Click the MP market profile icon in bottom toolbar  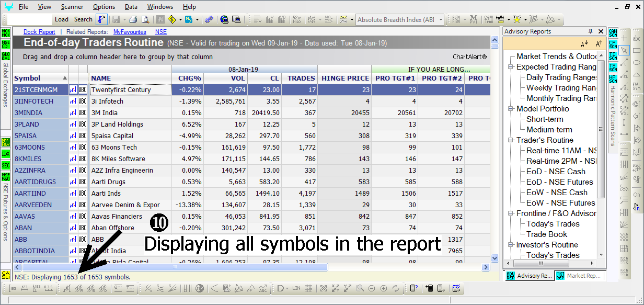coord(200,288)
